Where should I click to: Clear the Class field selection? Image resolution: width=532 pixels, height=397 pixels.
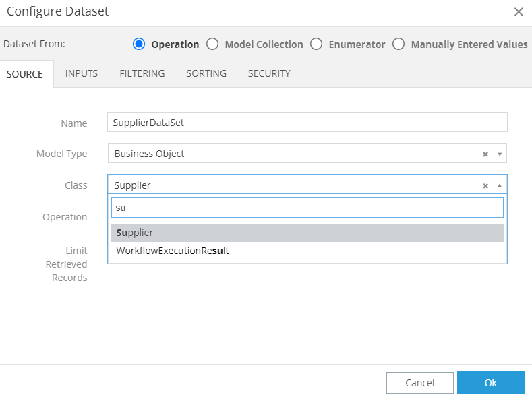(x=485, y=185)
